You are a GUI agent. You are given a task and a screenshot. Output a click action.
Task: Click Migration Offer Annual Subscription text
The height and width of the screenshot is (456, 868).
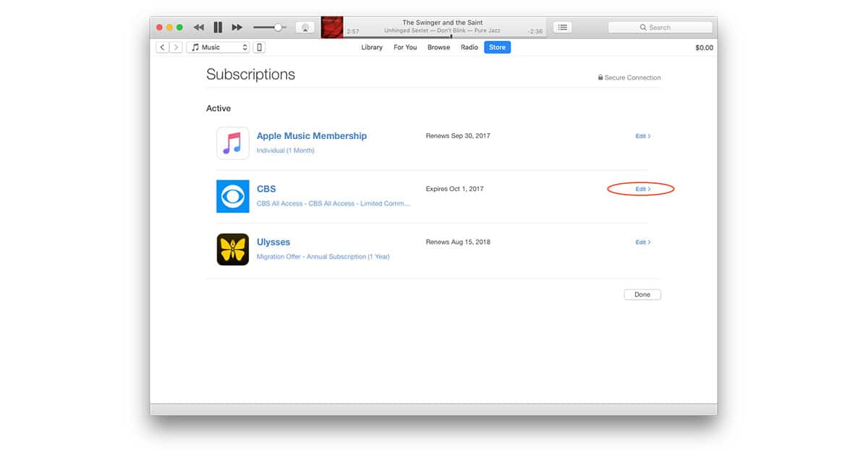(323, 257)
